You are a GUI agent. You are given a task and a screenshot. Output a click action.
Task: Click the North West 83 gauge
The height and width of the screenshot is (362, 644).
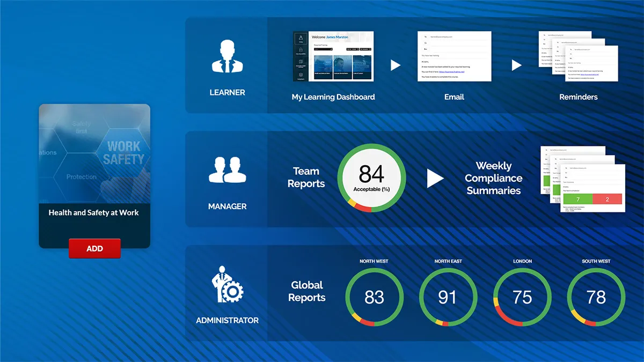374,297
